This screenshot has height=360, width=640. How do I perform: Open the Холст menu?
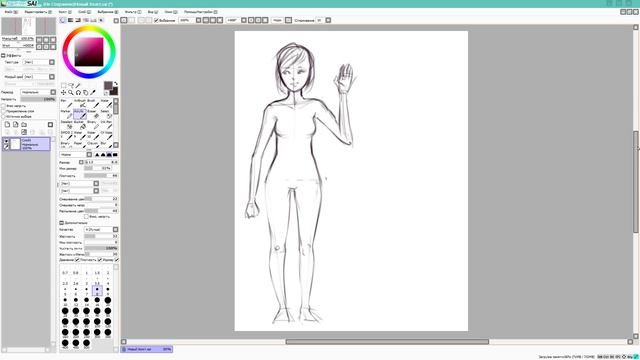coord(64,12)
